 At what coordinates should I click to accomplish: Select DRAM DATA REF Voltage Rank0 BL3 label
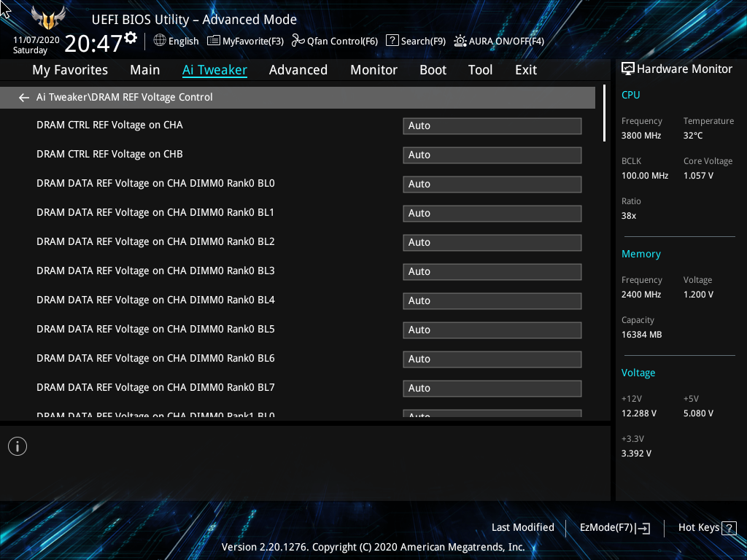point(155,271)
